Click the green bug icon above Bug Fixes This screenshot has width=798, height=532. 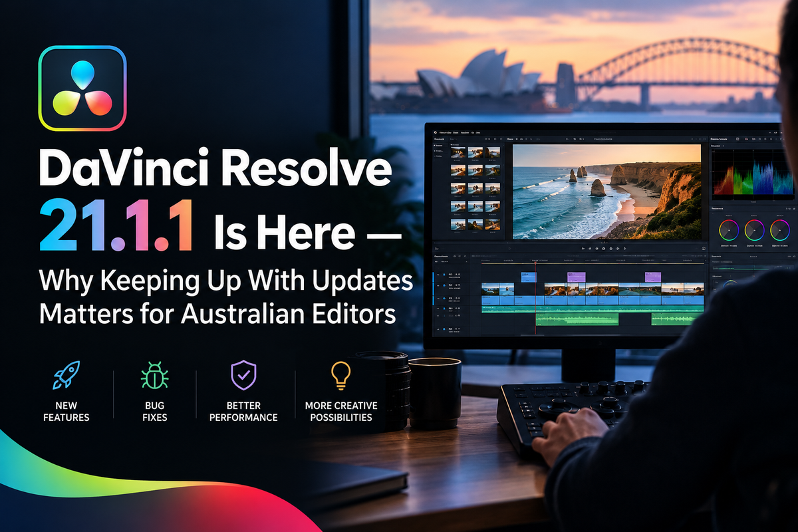click(x=154, y=376)
